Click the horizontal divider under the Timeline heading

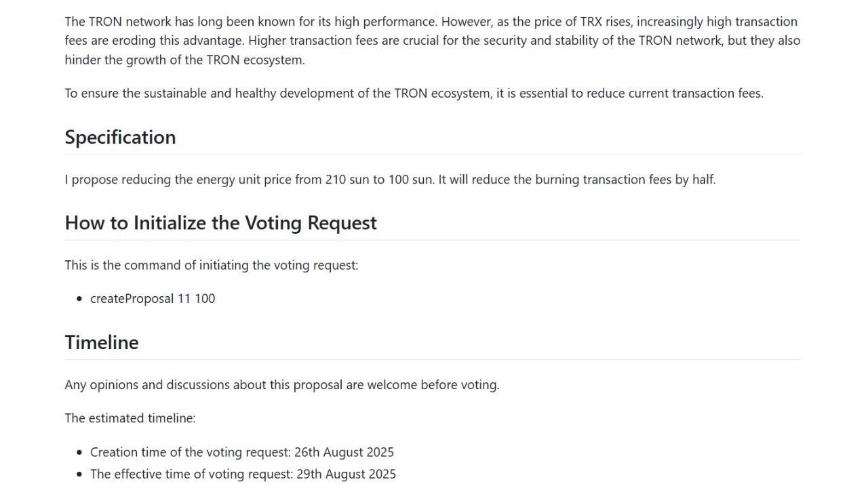[433, 359]
